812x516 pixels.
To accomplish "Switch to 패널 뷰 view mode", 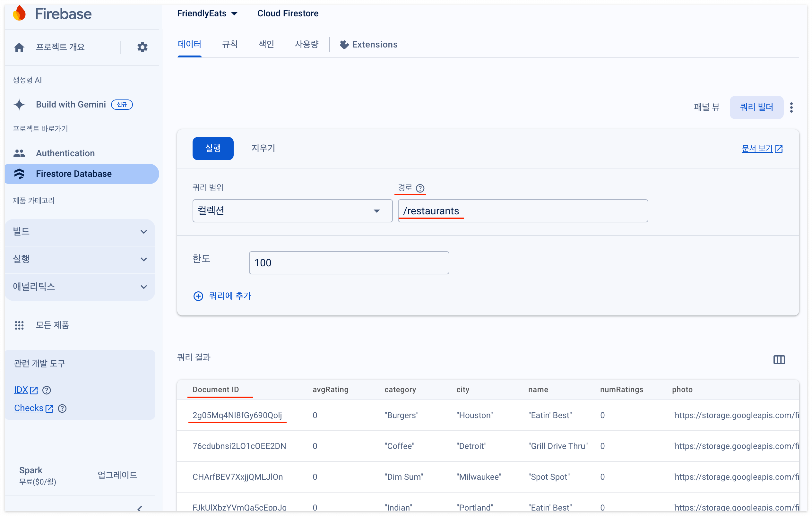I will (x=706, y=107).
